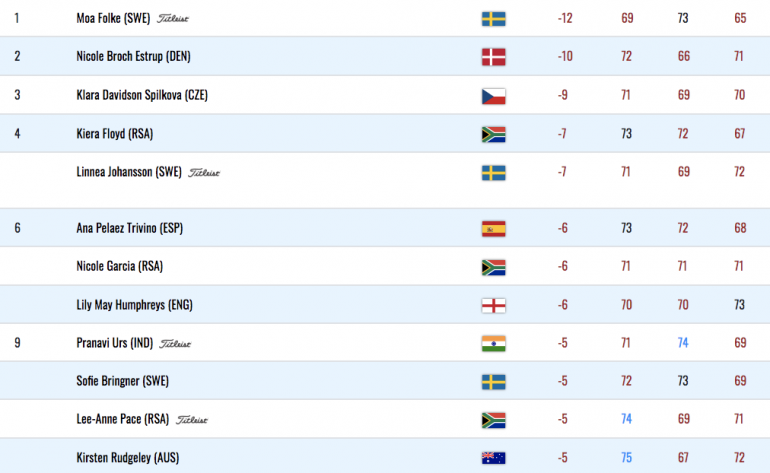Click the Australia flag in Kirsten Rudgeley's row

tap(494, 458)
